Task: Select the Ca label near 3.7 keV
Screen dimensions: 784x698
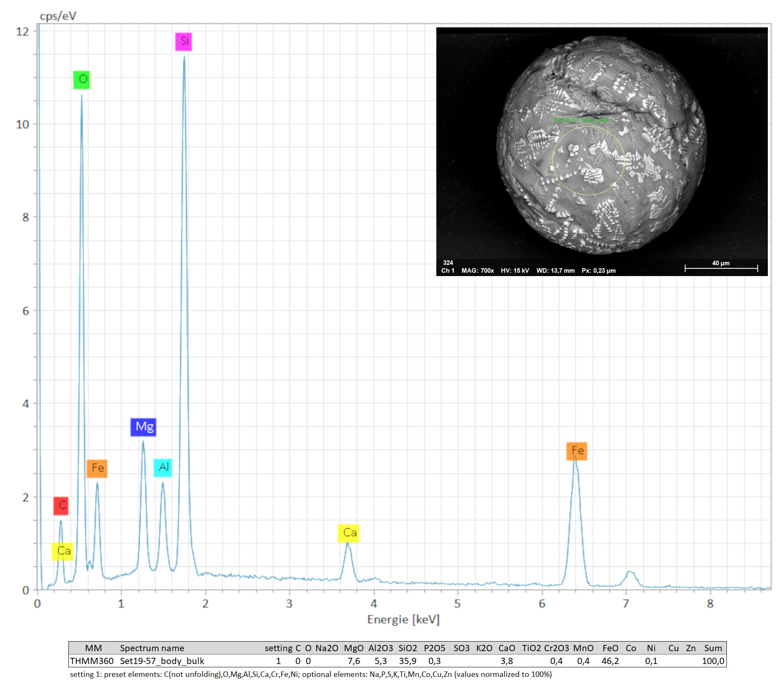Action: click(348, 533)
